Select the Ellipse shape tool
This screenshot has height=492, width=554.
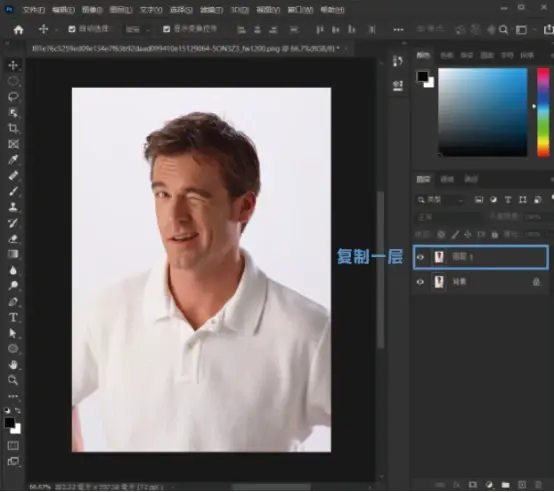pos(13,349)
